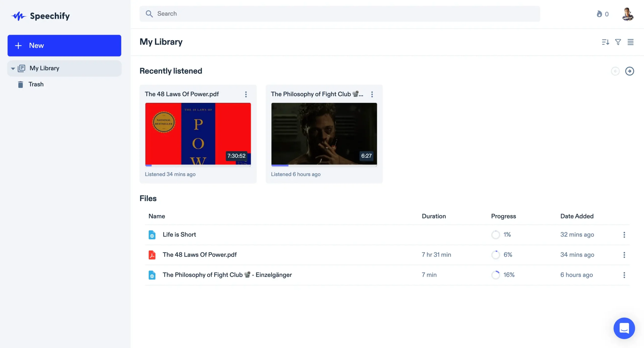Click the My Library pages icon

point(22,68)
